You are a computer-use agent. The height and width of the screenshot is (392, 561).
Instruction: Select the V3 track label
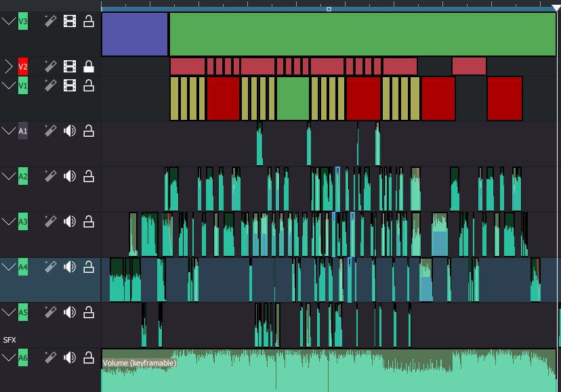pos(23,21)
